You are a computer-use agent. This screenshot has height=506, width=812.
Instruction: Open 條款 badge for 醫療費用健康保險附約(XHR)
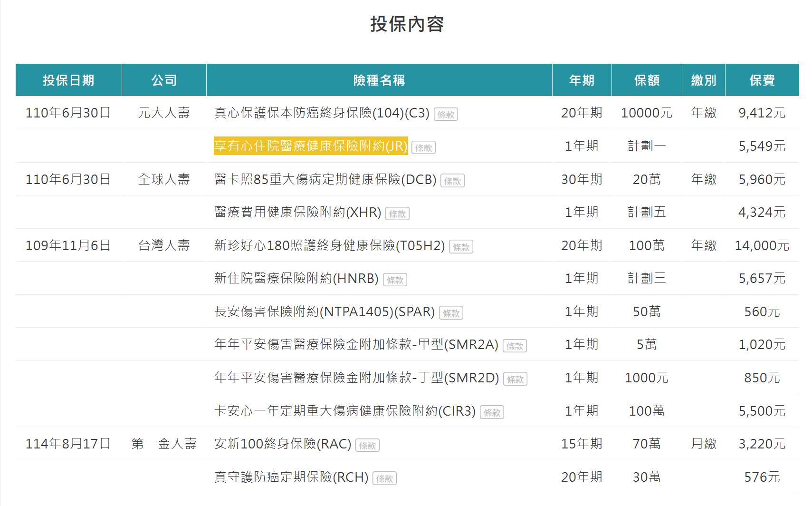click(x=397, y=214)
